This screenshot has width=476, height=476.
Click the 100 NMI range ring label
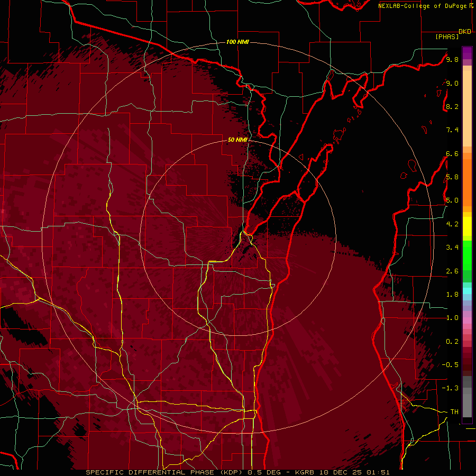pos(237,42)
